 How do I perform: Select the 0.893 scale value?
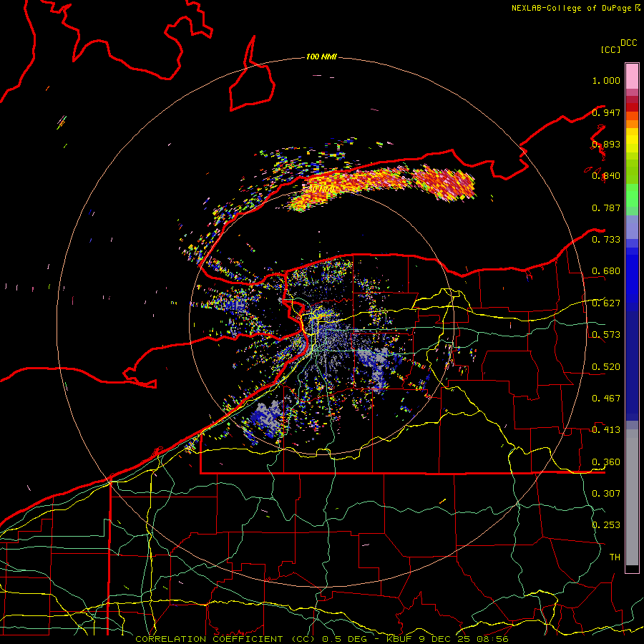point(606,144)
